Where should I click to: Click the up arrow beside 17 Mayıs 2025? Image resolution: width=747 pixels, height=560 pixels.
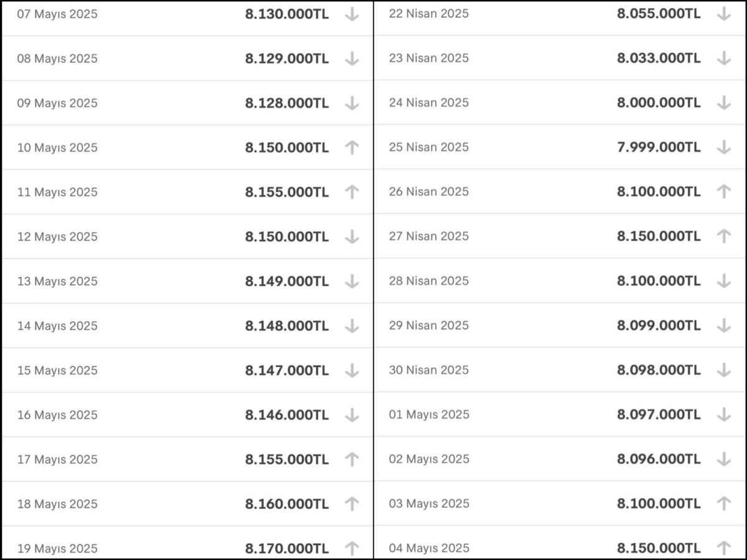[352, 460]
